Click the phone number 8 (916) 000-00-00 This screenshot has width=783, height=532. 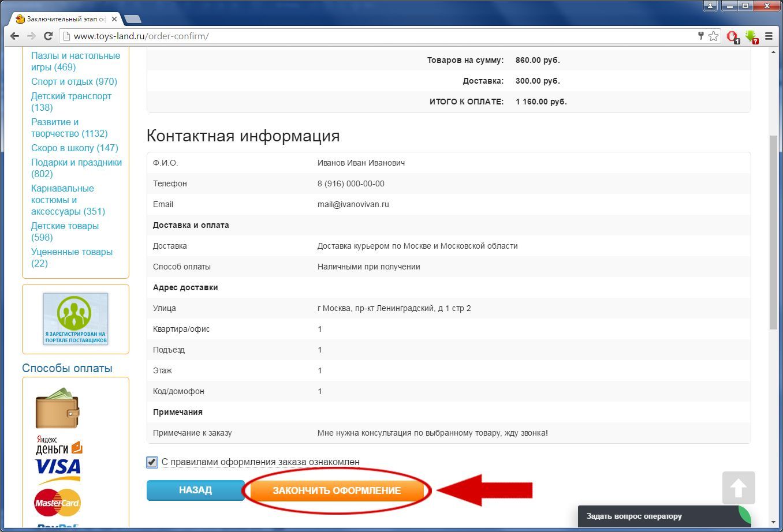[351, 183]
